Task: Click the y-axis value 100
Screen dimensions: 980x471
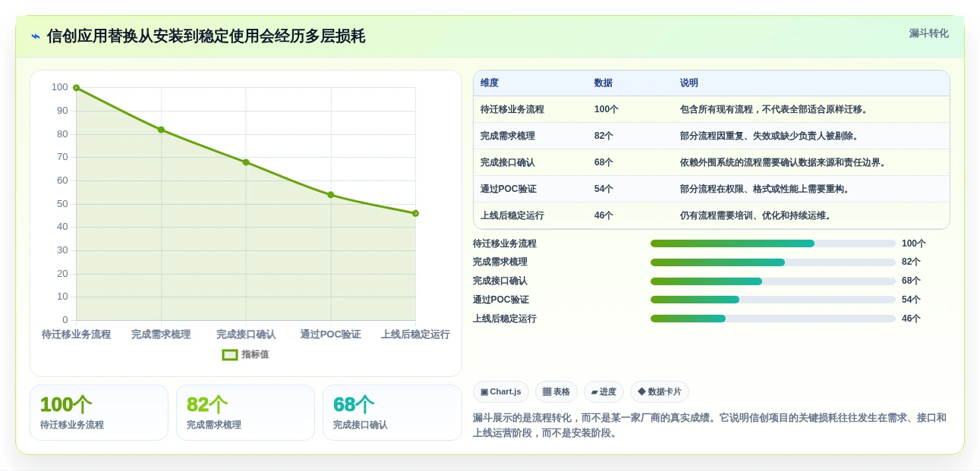Action: click(60, 87)
